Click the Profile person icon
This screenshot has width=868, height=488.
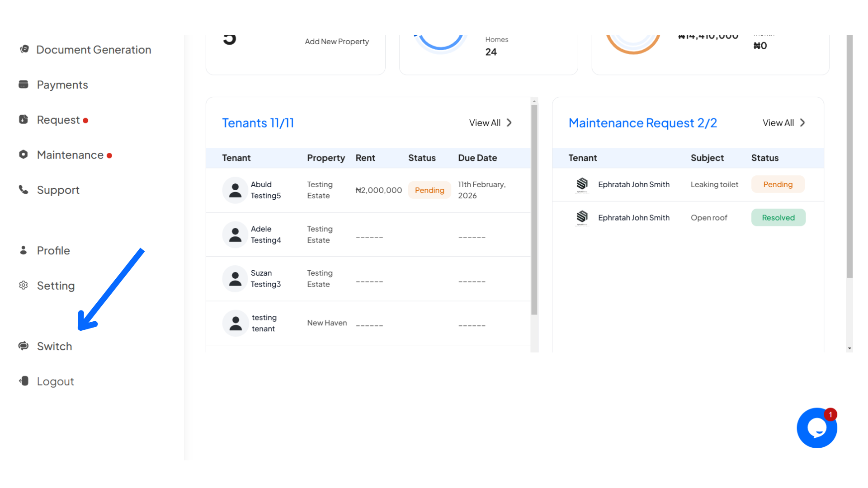[24, 250]
